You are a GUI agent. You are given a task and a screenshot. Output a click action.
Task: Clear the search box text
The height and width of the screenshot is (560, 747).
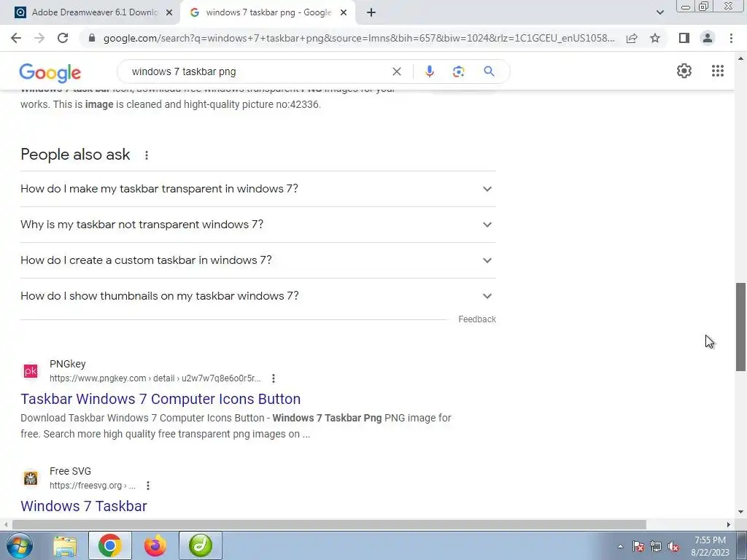tap(396, 71)
